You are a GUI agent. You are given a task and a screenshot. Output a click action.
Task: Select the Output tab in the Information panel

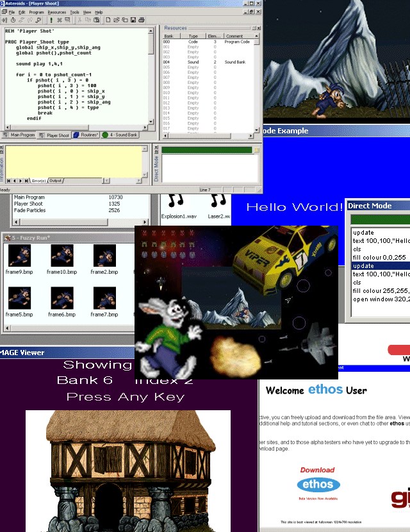point(56,181)
